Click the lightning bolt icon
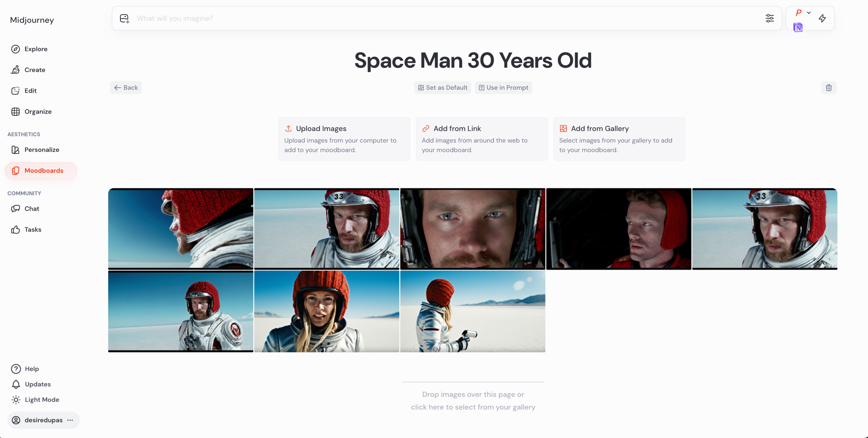The width and height of the screenshot is (868, 438). tap(822, 19)
